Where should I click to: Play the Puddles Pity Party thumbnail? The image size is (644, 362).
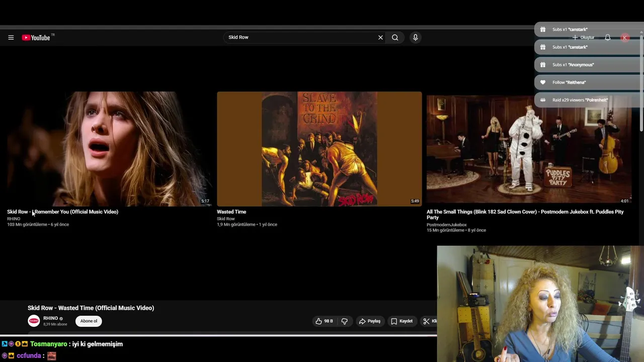529,149
